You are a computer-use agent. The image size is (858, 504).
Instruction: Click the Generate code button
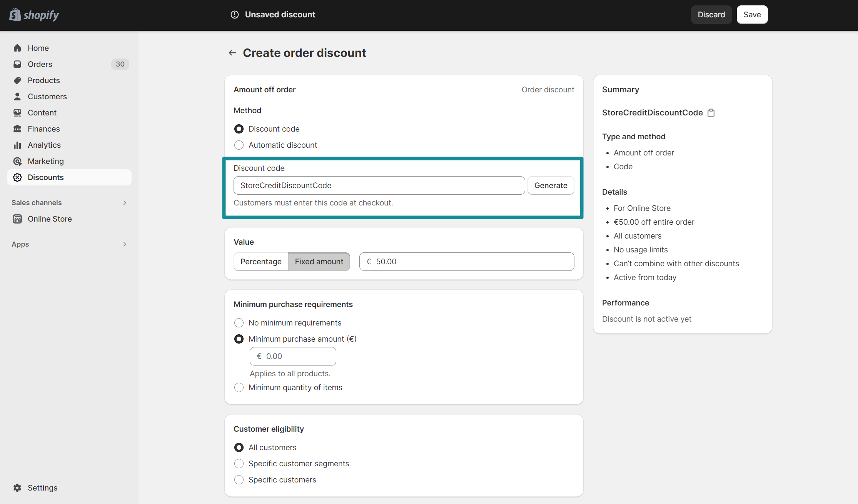click(551, 185)
